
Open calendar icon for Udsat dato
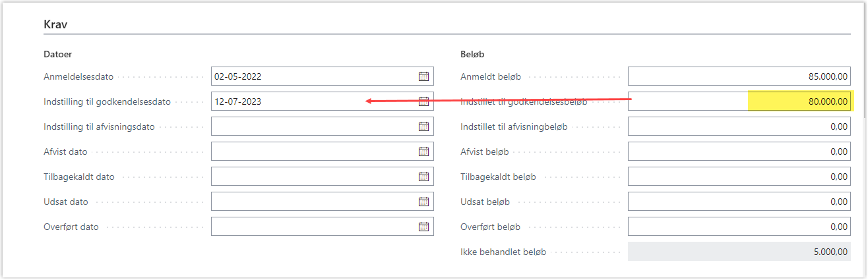coord(423,202)
